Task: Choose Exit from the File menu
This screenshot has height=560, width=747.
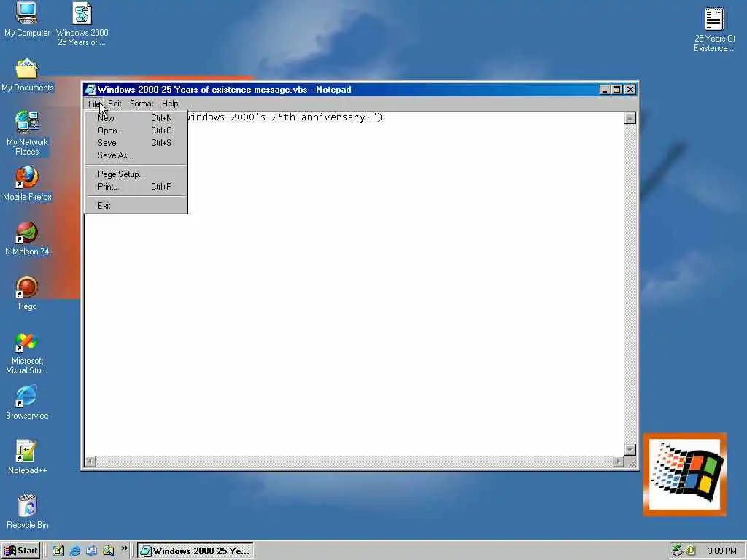Action: (136, 206)
